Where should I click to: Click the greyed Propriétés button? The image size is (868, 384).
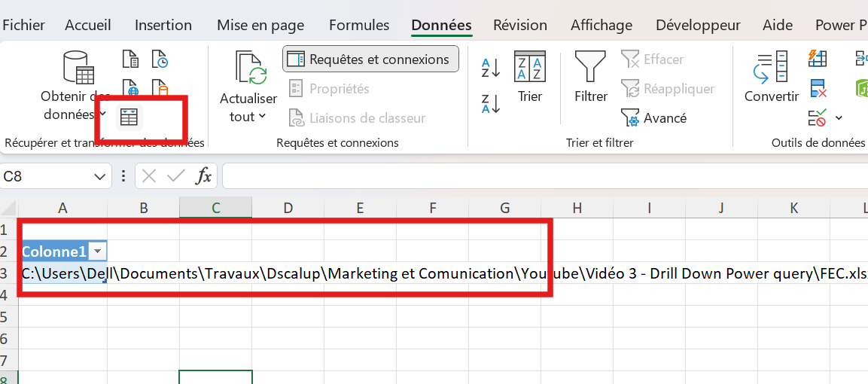(x=329, y=89)
